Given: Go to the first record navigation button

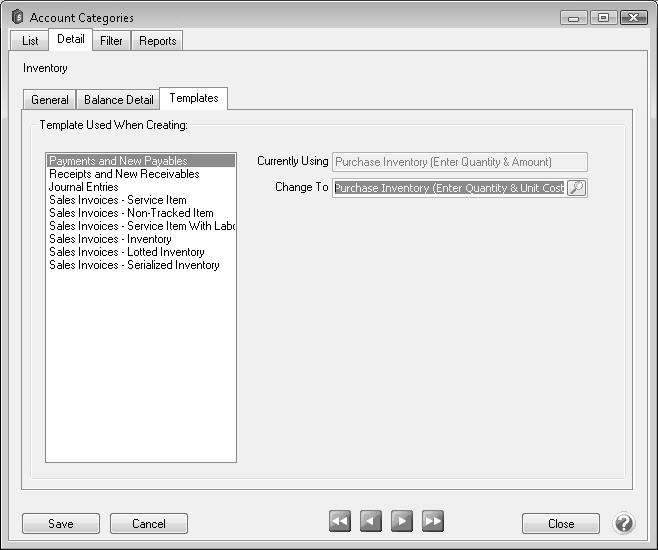Looking at the screenshot, I should click(x=340, y=522).
